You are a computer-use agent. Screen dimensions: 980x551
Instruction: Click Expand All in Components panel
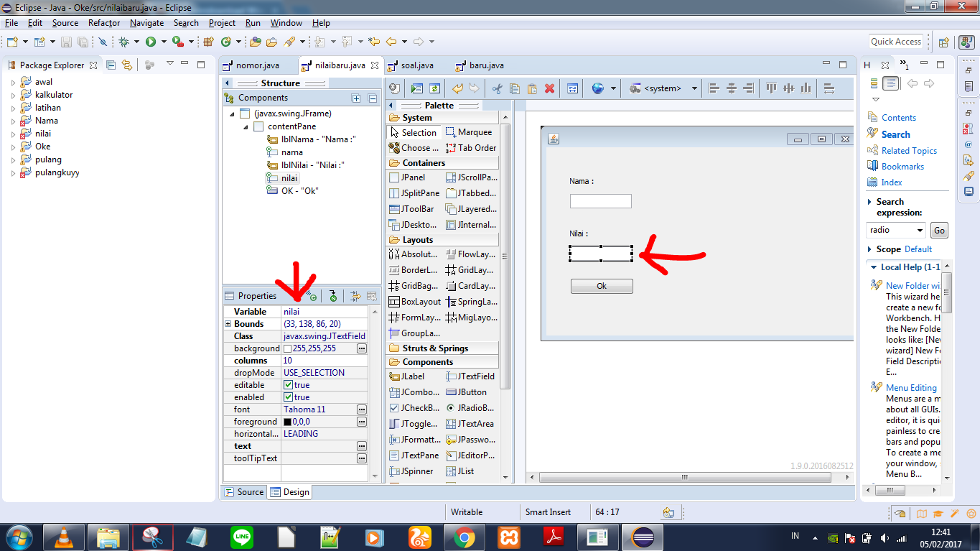coord(356,98)
